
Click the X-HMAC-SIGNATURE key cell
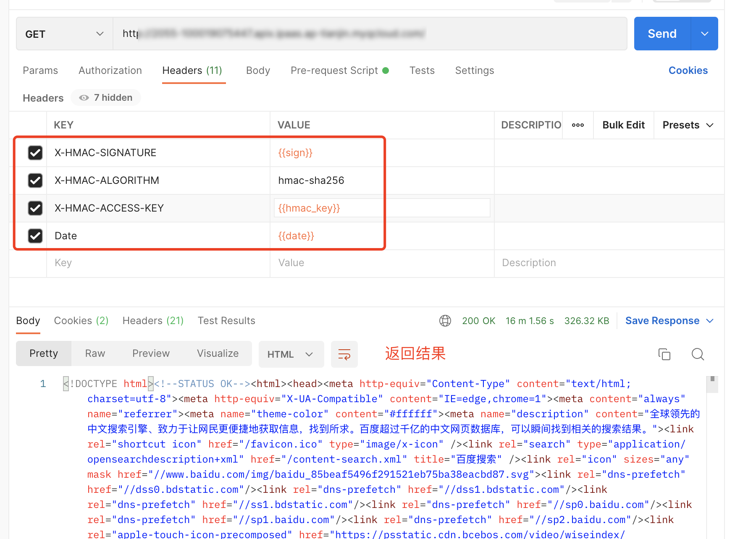click(x=158, y=153)
